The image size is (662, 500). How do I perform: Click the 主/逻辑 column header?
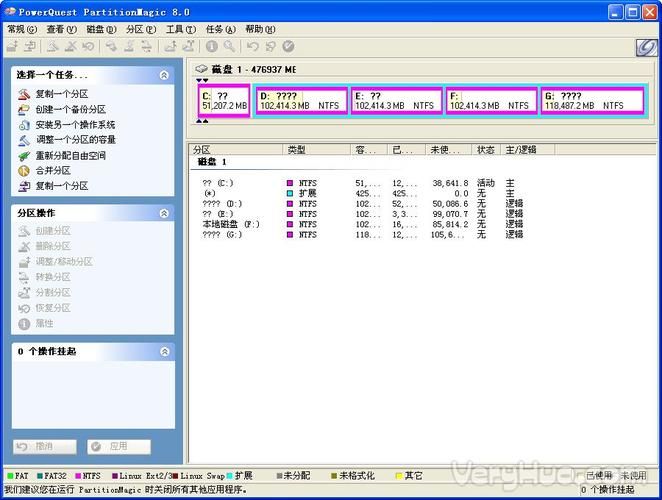528,149
